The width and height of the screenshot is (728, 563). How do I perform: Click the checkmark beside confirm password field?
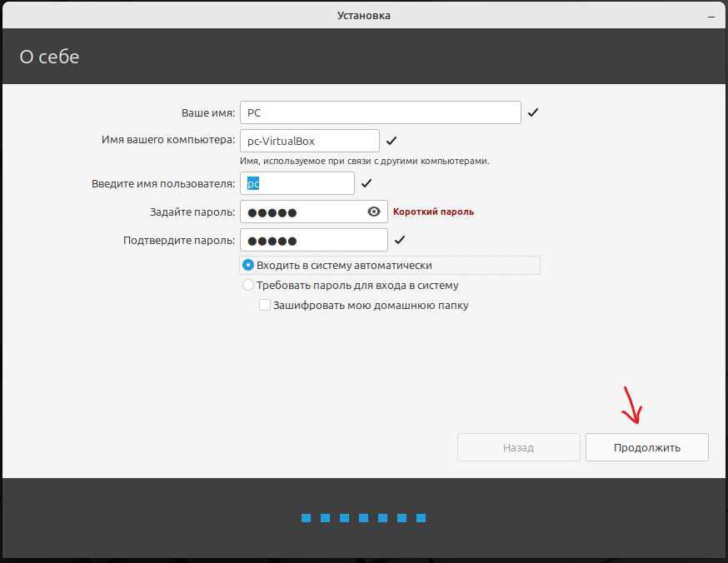coord(400,240)
